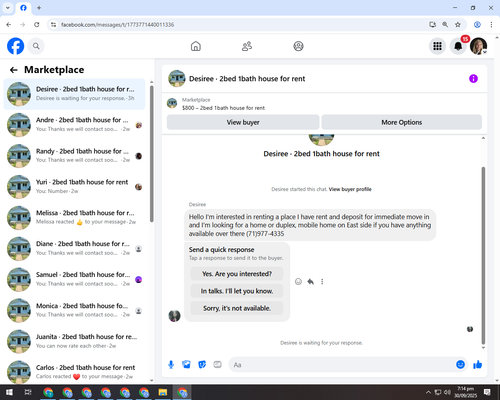
Task: React to Desiree's message with emoji
Action: 298,282
